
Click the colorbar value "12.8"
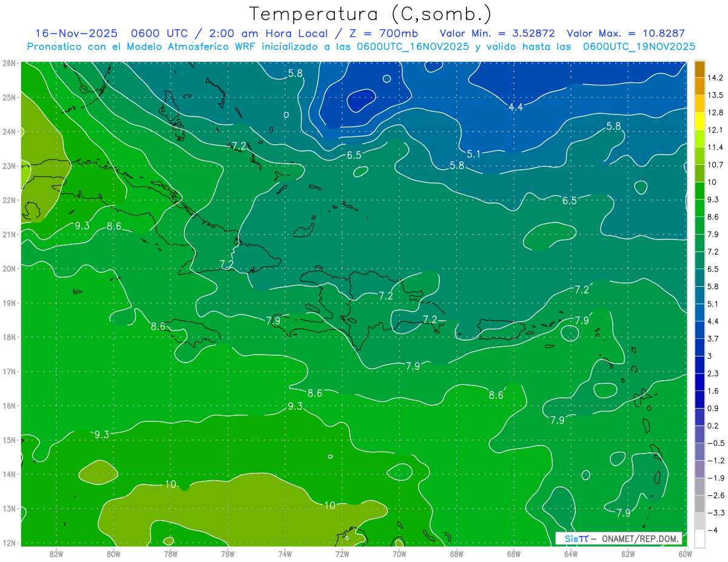coord(715,113)
